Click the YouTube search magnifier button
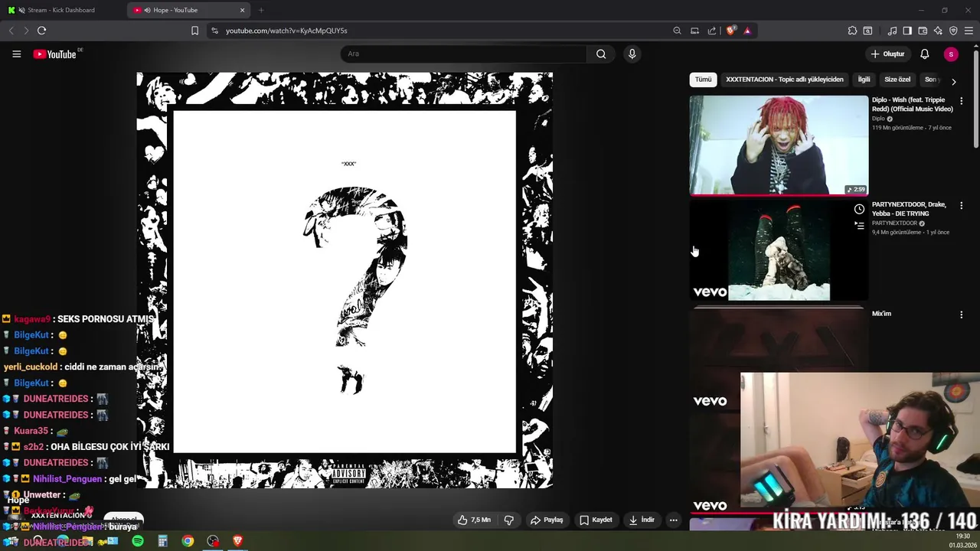 [x=601, y=54]
